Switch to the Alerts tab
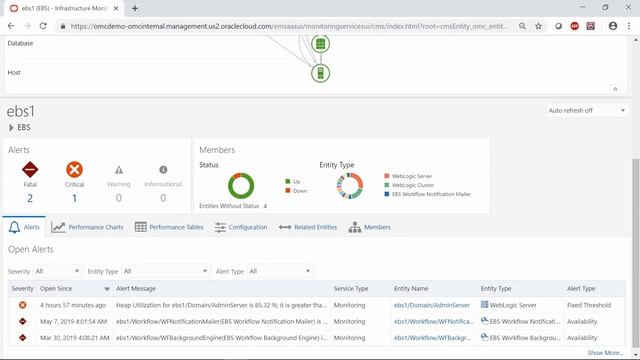The height and width of the screenshot is (360, 640). click(24, 227)
